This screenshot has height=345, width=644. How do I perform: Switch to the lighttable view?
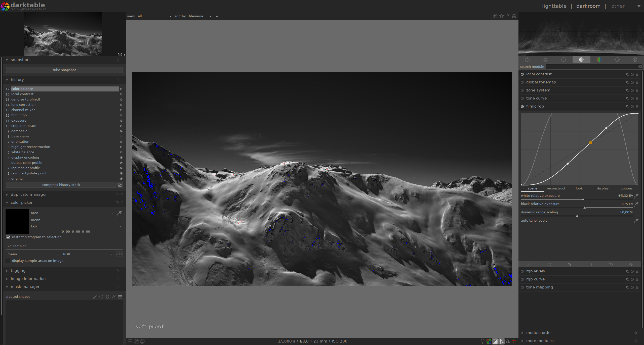coord(554,6)
